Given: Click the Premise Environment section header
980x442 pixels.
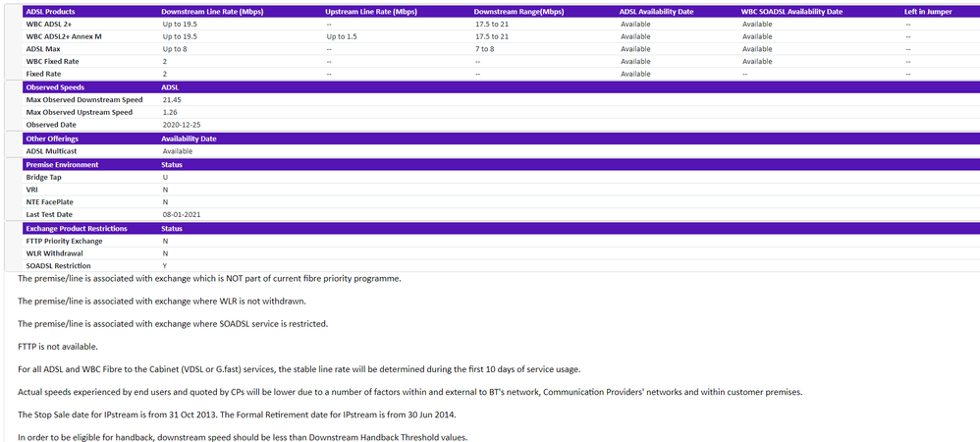Looking at the screenshot, I should coord(62,164).
